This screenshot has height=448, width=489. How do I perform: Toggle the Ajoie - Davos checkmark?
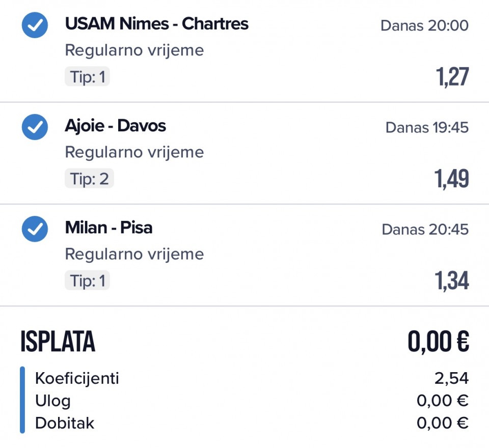(x=35, y=127)
